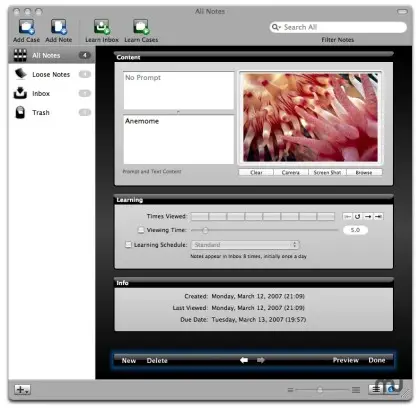Open the search scope dropdown magnifier
Screen dimensions: 420x408
pyautogui.click(x=276, y=27)
